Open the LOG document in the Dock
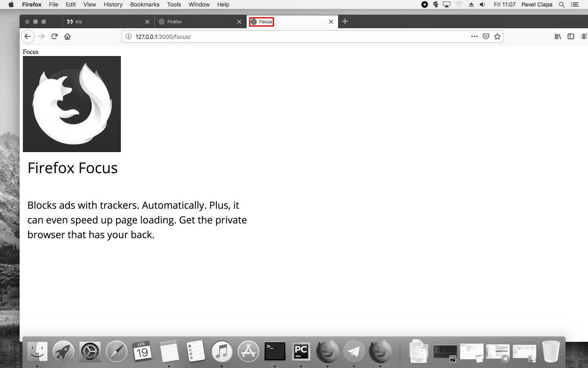This screenshot has width=588, height=368. pos(419,351)
